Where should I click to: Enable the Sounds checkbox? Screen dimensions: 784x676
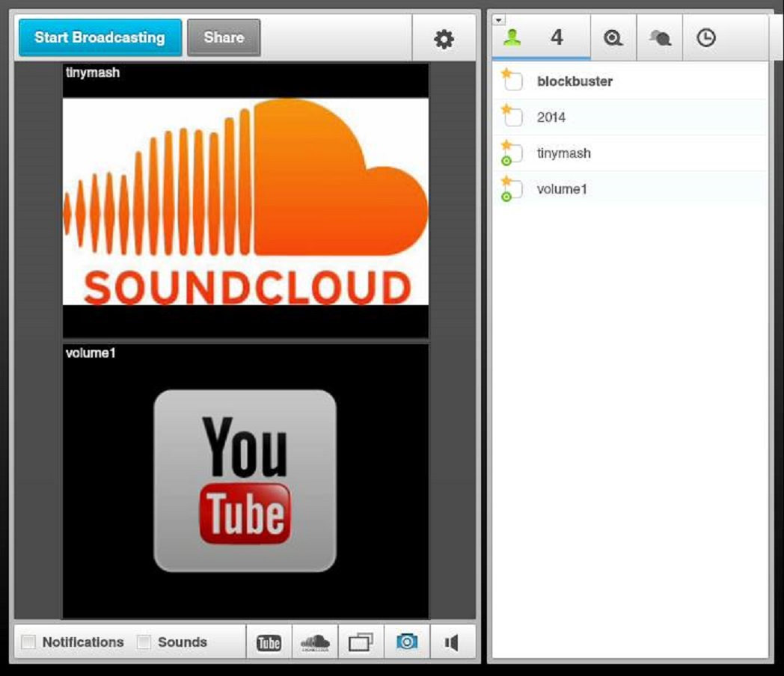144,642
